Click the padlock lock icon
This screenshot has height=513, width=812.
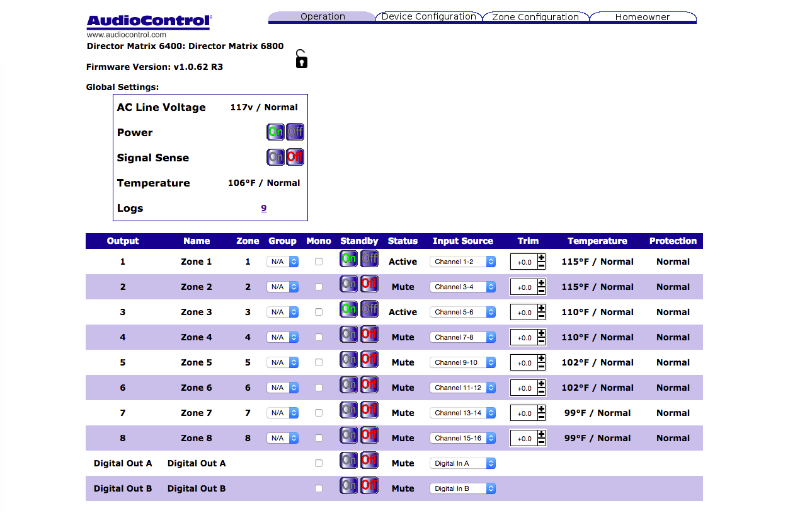click(x=302, y=59)
